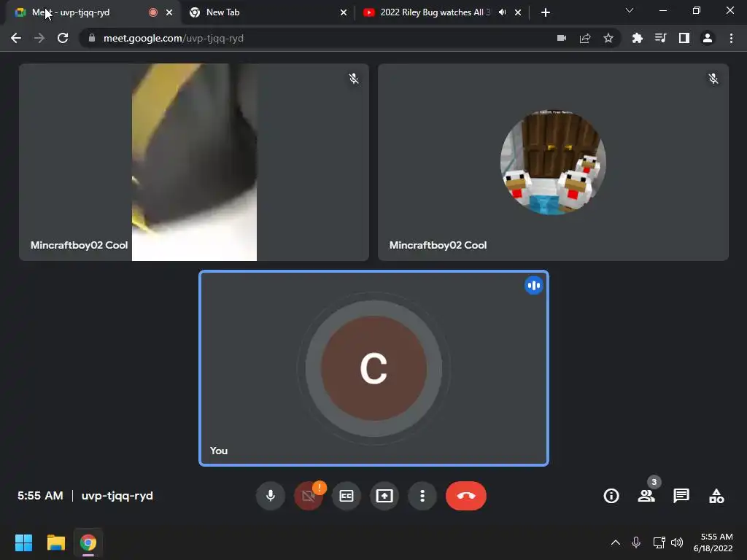Screen dimensions: 747x560
Task: Expand the tab search chevron
Action: [630, 10]
